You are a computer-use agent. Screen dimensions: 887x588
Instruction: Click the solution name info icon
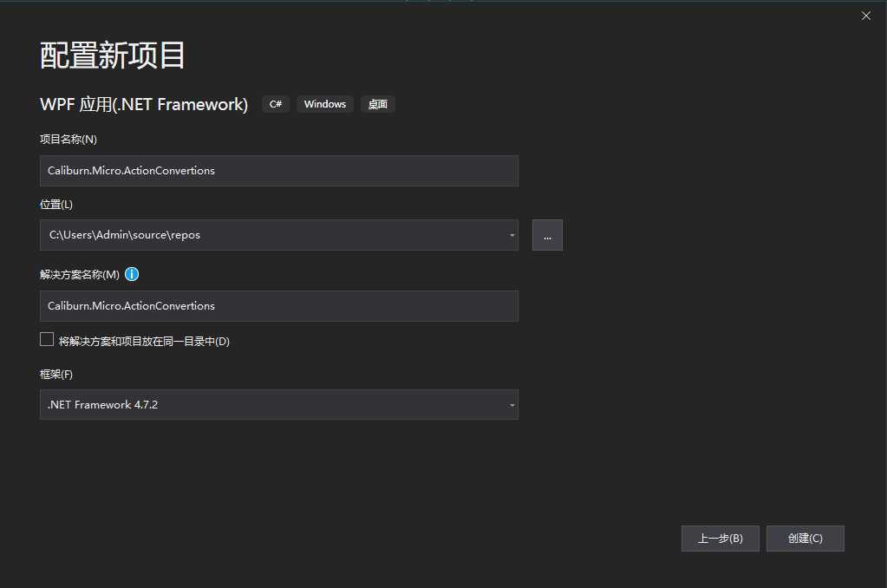point(132,274)
